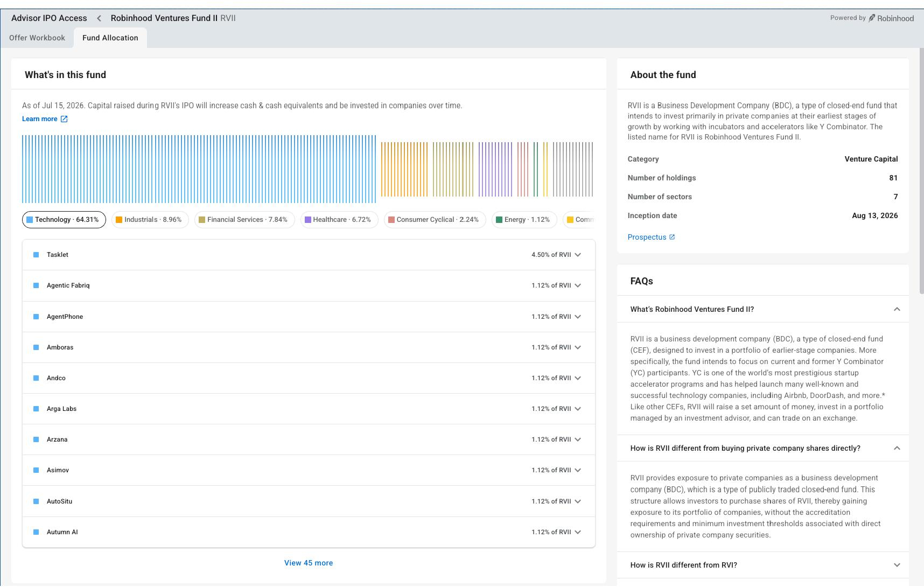
Task: Click the Inception date Aug 13, 2026
Action: click(x=874, y=215)
